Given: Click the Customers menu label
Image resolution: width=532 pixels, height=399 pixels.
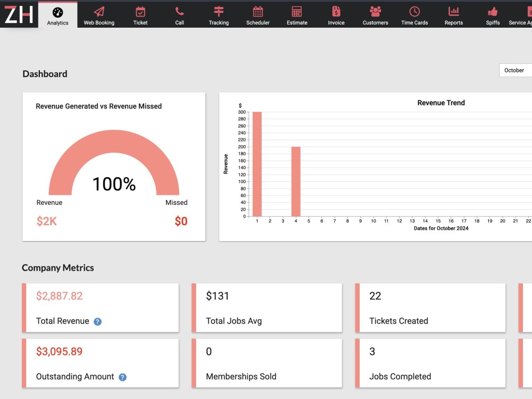Looking at the screenshot, I should (375, 23).
